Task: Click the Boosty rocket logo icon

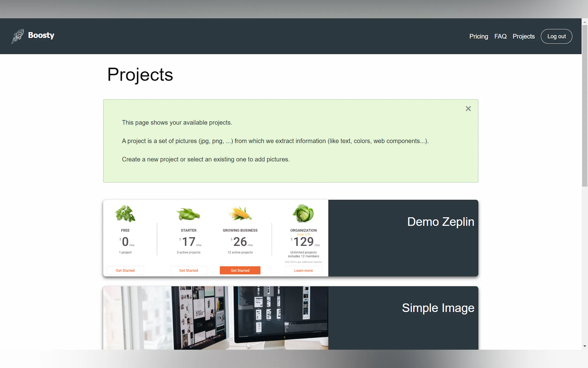Action: coord(18,36)
